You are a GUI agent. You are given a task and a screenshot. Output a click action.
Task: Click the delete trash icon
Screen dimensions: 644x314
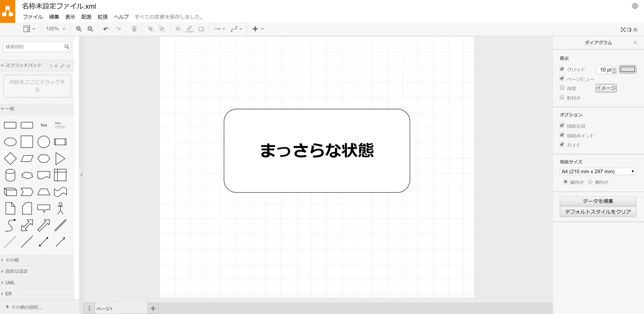pyautogui.click(x=134, y=29)
